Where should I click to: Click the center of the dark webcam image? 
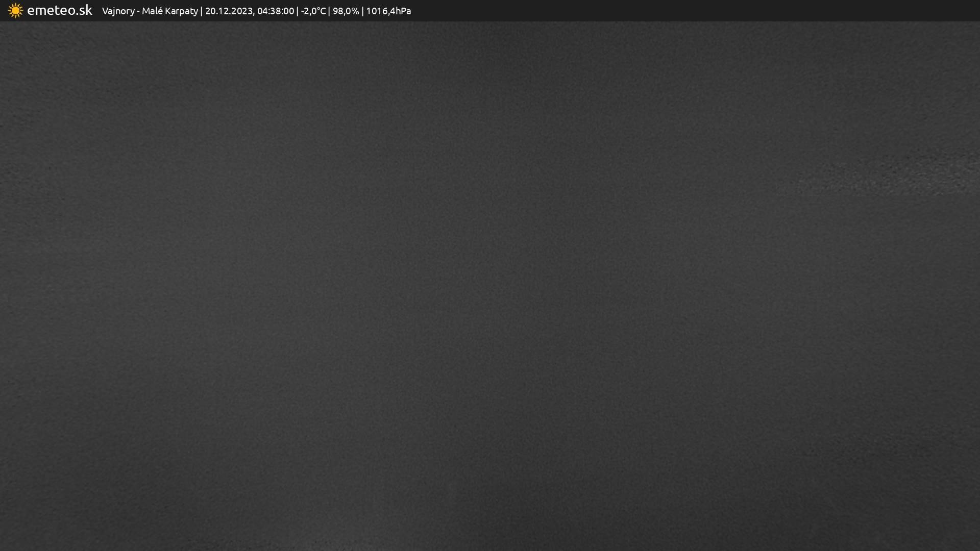coord(490,286)
